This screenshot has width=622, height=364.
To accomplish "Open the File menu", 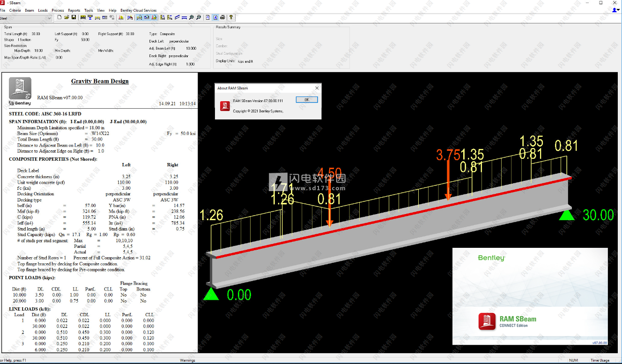I will coord(3,10).
